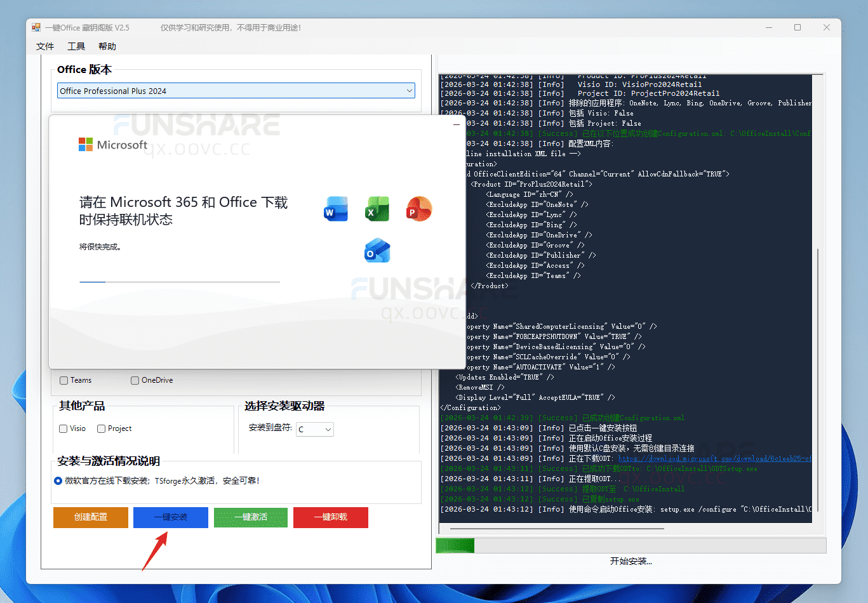Click the log vertical scrollbar
The width and height of the screenshot is (868, 603).
[x=818, y=381]
